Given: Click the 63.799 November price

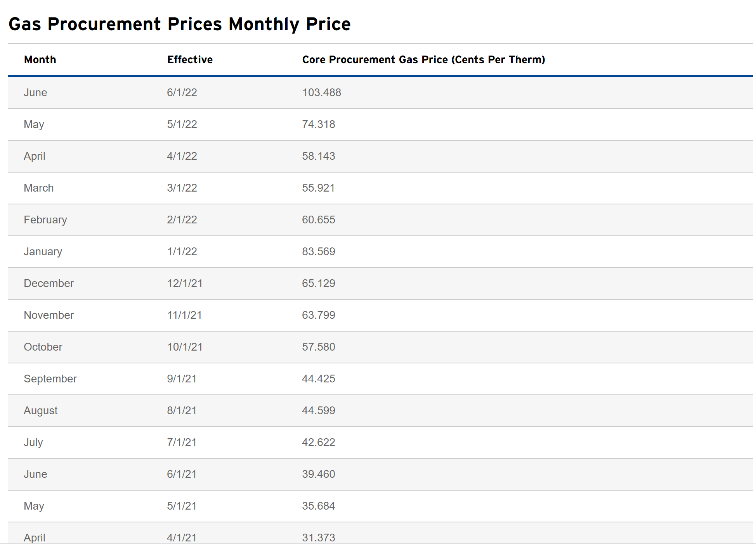Looking at the screenshot, I should coord(318,315).
